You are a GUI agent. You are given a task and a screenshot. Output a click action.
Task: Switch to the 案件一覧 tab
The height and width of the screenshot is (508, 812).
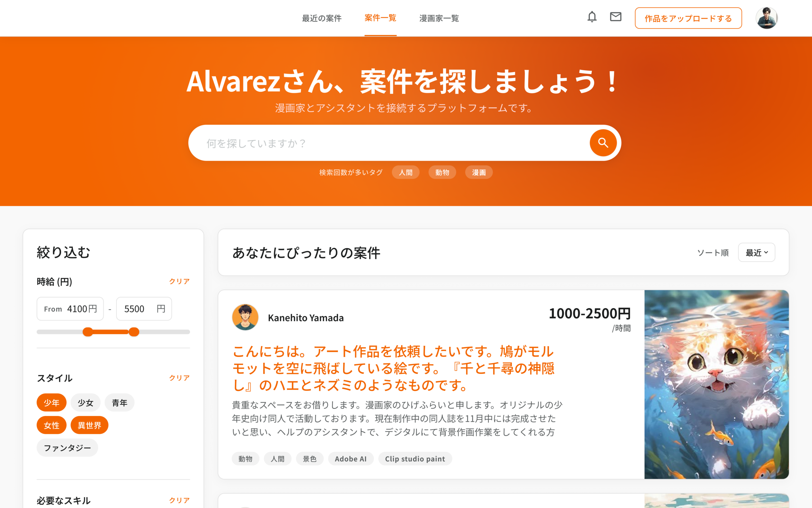[x=380, y=18]
